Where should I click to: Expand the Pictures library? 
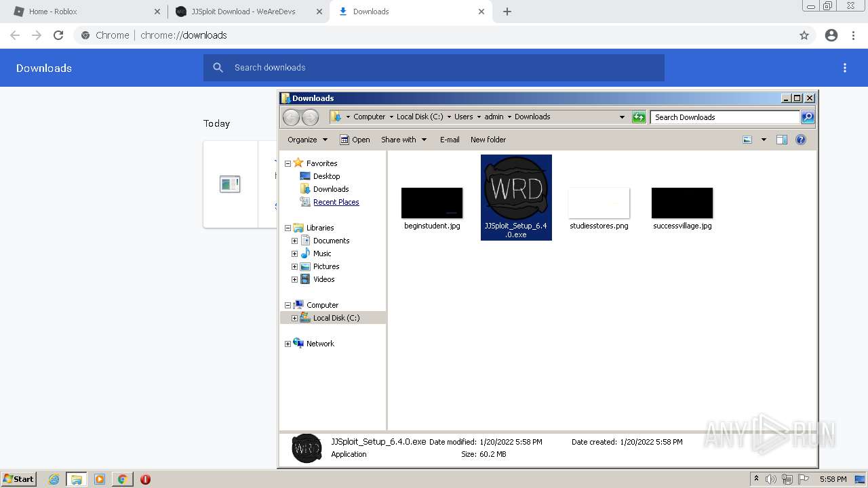coord(294,266)
